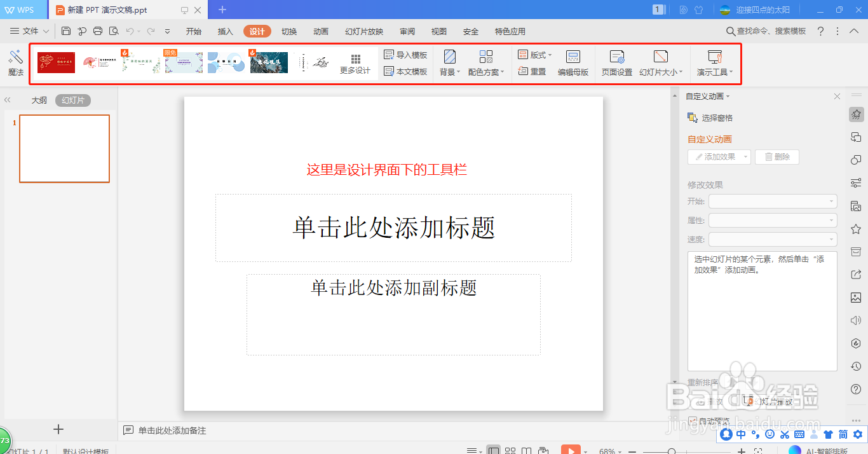868x454 pixels.
Task: Click zoom slider handle in status bar
Action: click(672, 451)
